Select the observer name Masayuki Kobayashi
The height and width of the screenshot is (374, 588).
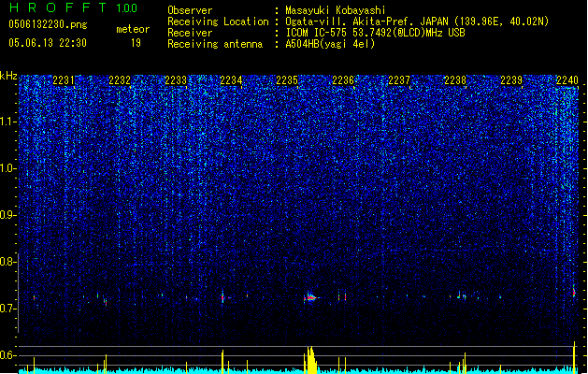(336, 10)
